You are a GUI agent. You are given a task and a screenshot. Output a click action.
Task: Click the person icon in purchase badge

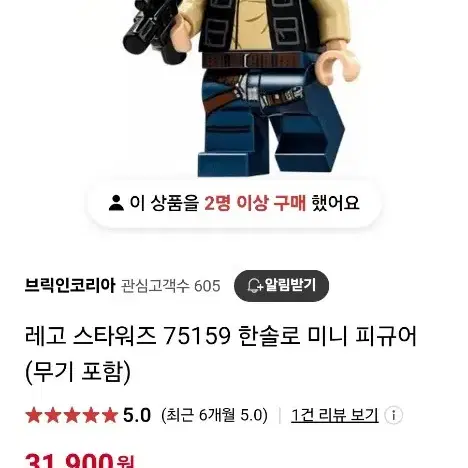coord(116,203)
